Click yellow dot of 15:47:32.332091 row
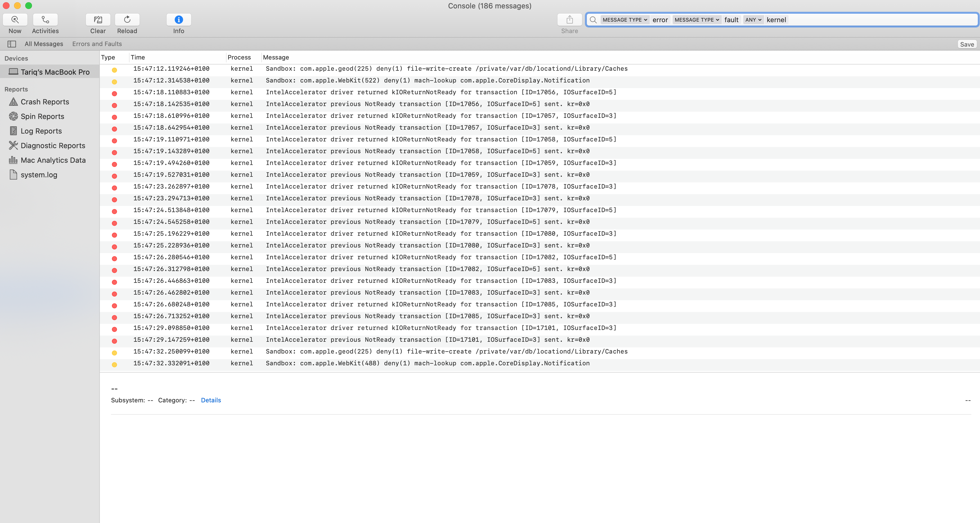The image size is (980, 523). click(114, 365)
